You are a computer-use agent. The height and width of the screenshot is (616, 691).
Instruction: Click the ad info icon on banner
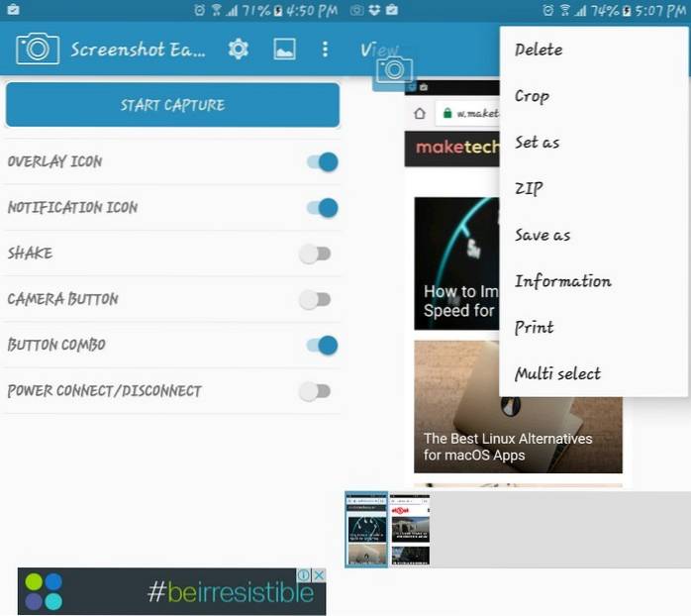tap(305, 575)
